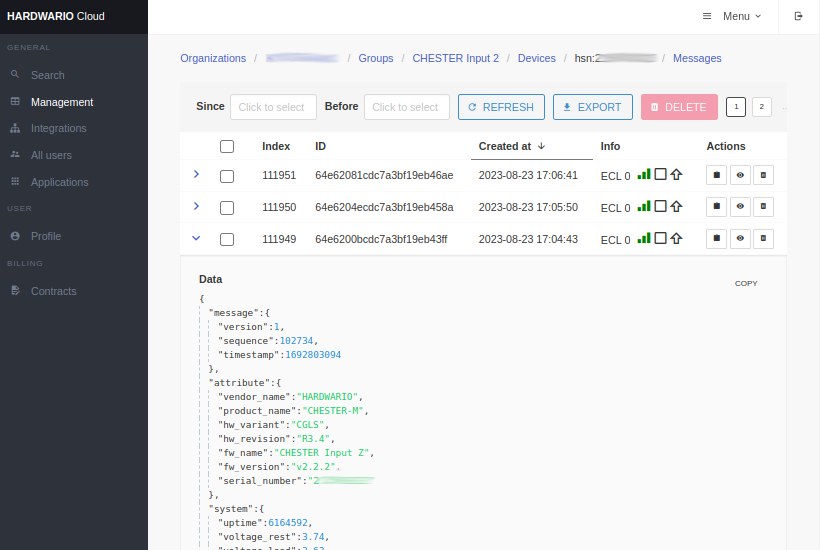The width and height of the screenshot is (820, 550).
Task: Open the Menu dropdown in the header
Action: pyautogui.click(x=732, y=16)
